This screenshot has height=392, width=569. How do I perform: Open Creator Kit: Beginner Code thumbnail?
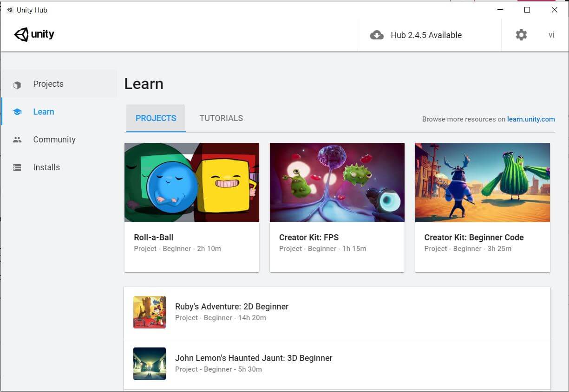click(483, 182)
